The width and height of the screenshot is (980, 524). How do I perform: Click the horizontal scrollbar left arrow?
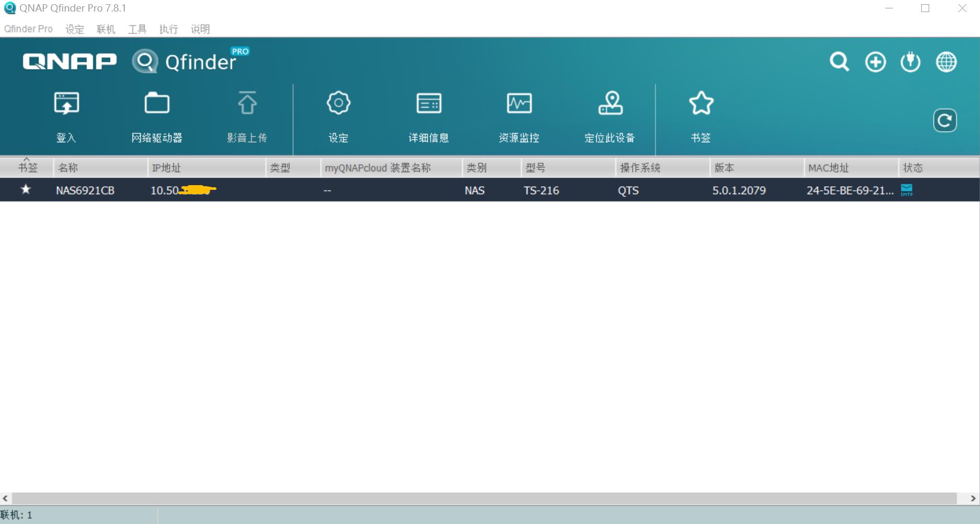(5, 498)
